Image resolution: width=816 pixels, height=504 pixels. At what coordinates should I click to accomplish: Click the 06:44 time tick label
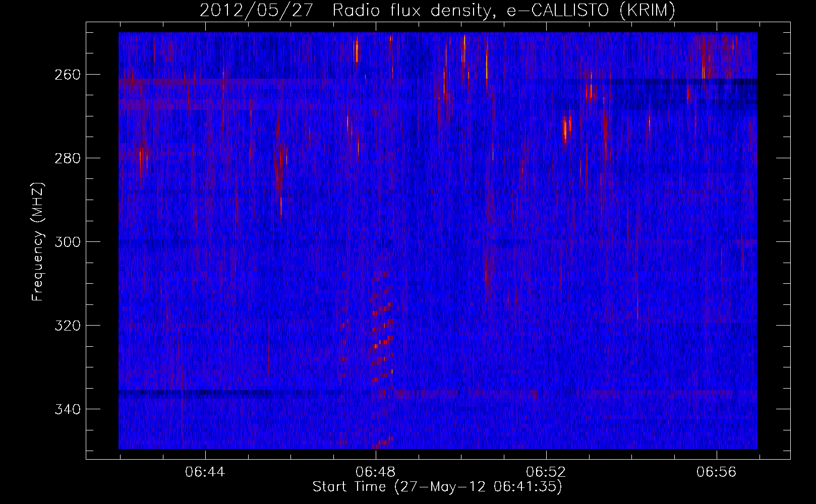(x=205, y=472)
